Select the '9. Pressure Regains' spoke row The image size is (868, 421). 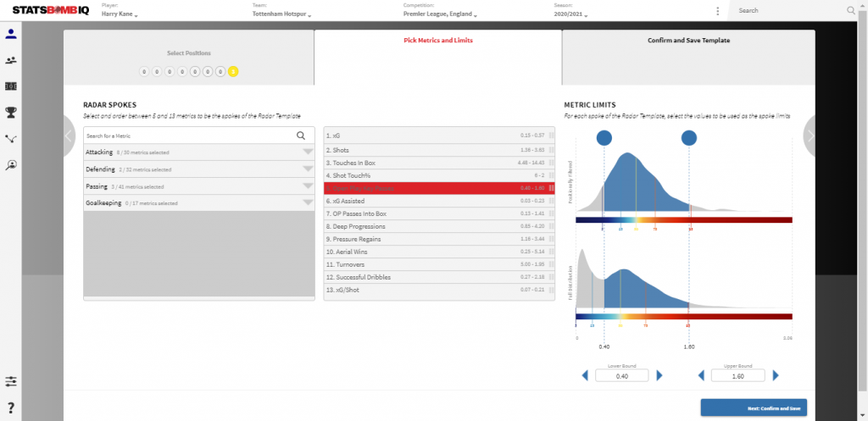pos(439,239)
